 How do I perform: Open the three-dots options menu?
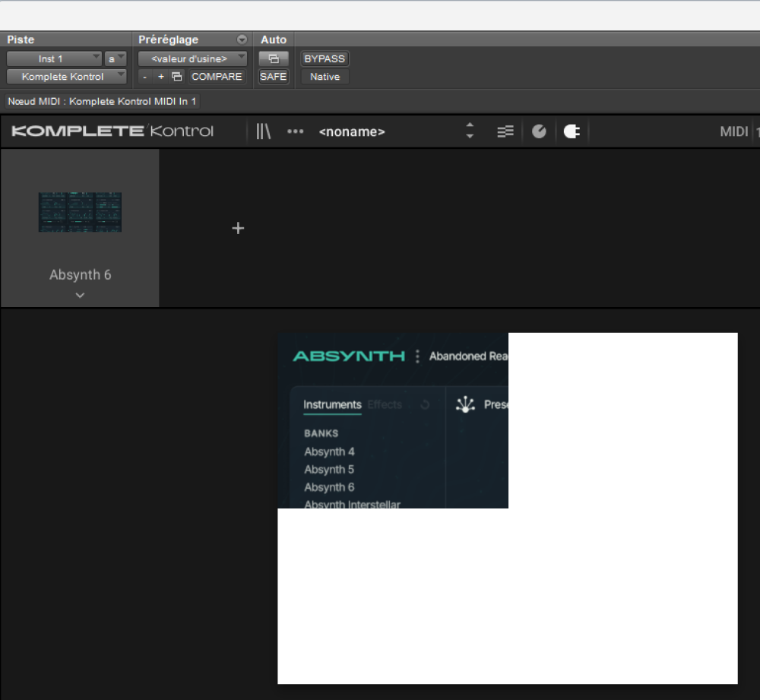[295, 131]
